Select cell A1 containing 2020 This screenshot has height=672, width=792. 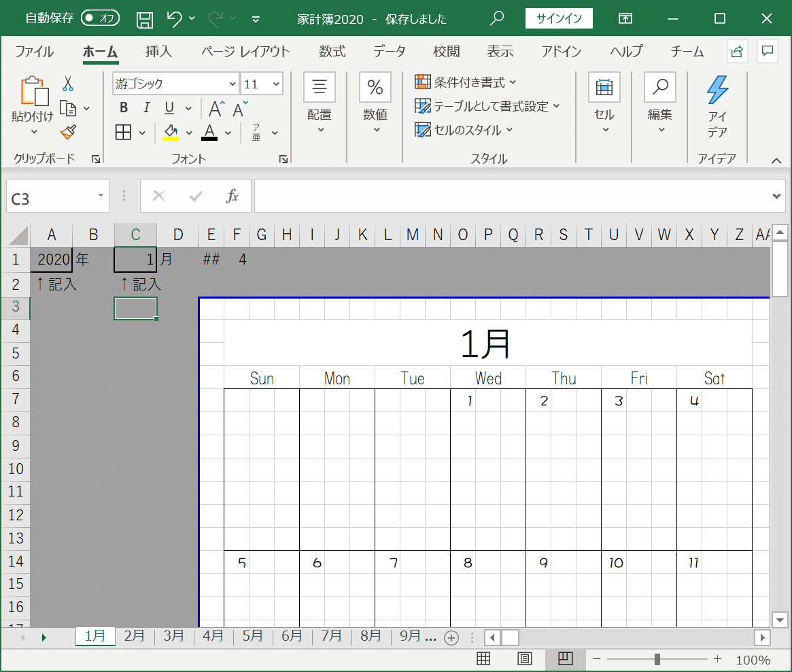coord(52,260)
